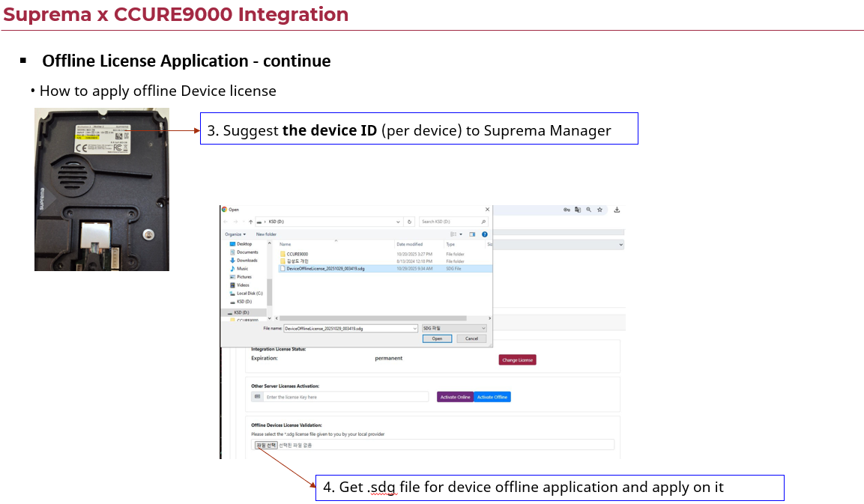
Task: Click the back arrow in Open dialog
Action: click(226, 222)
